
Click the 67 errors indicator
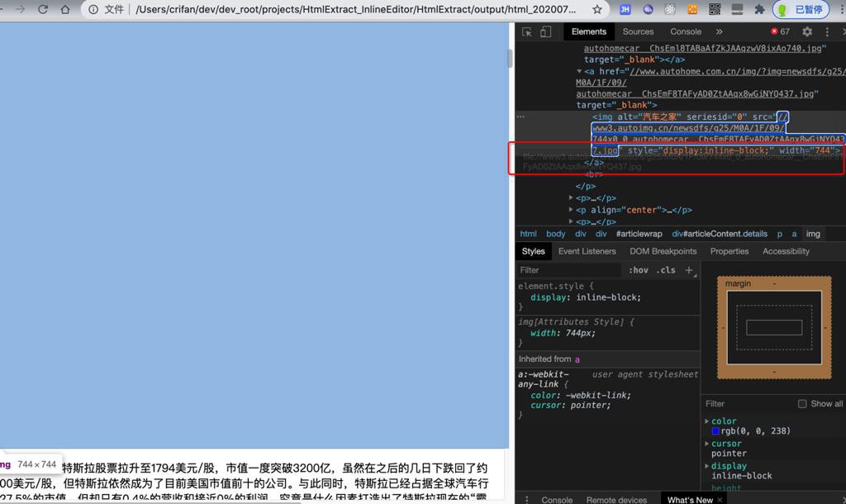point(780,32)
